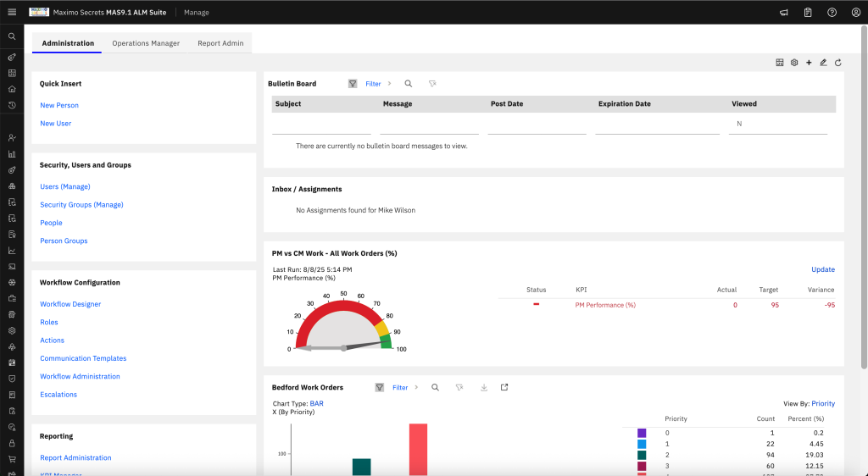Open the Workflow Designer link
This screenshot has height=476, width=868.
pos(70,304)
